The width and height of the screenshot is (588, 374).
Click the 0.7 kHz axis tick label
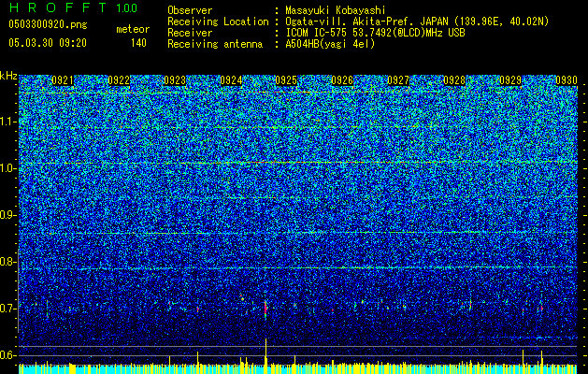pyautogui.click(x=7, y=309)
